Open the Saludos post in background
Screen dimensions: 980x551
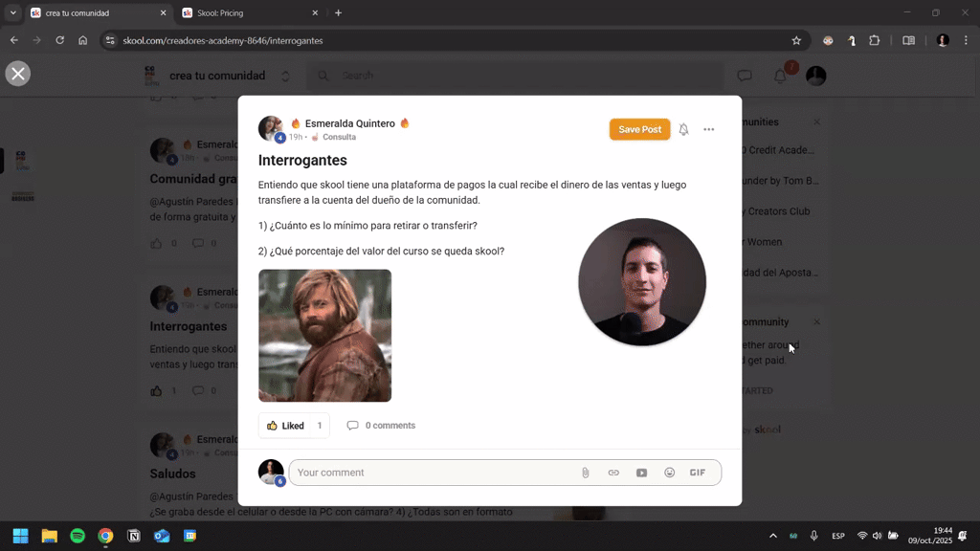(x=172, y=474)
